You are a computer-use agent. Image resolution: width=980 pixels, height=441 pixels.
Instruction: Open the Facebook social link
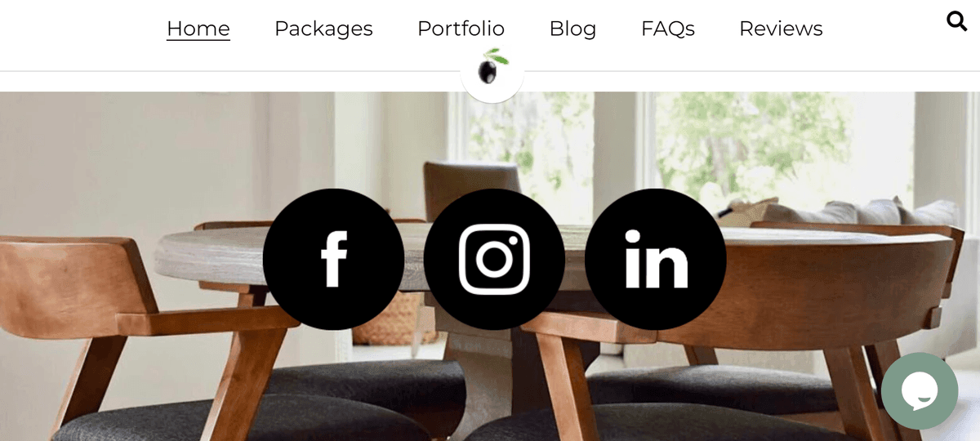333,259
